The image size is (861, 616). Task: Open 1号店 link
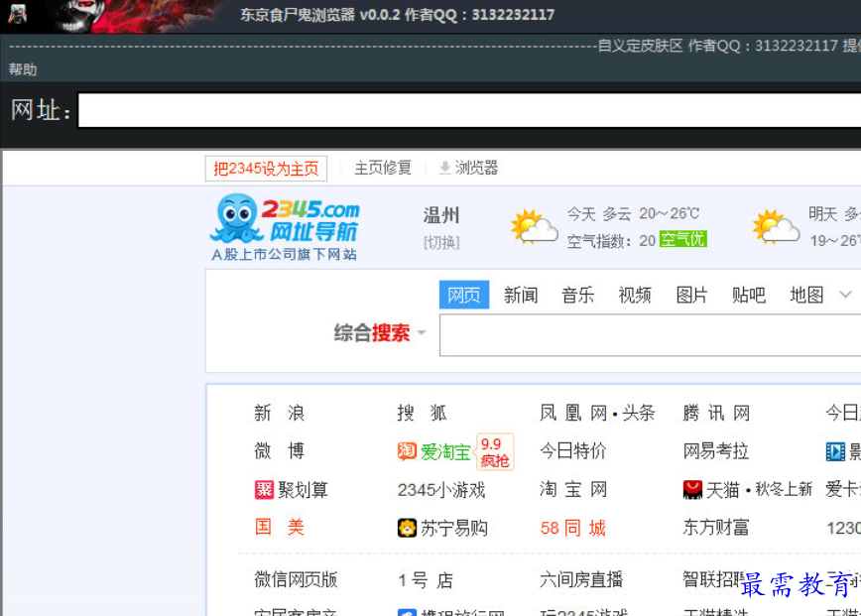426,580
